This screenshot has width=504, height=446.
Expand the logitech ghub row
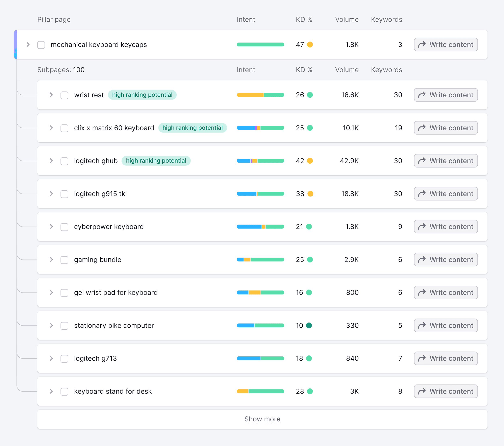[51, 161]
